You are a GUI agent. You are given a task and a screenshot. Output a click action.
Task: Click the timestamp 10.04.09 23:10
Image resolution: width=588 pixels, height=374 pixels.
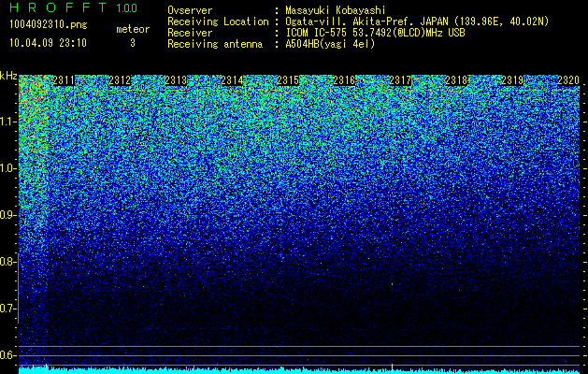(x=48, y=43)
